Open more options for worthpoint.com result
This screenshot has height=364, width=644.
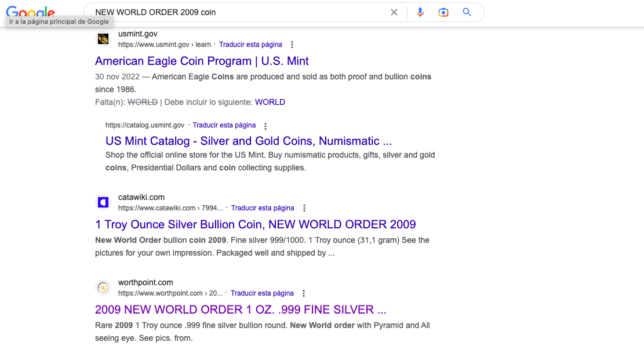coord(304,293)
